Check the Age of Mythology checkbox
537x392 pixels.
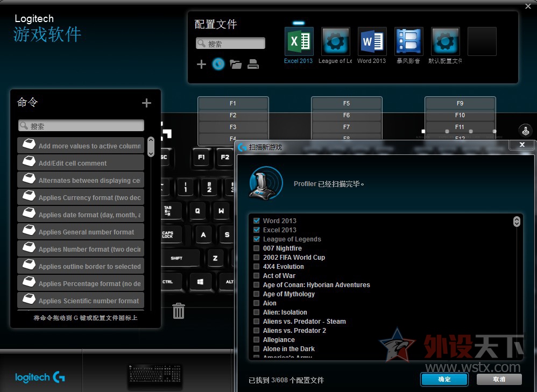[257, 294]
